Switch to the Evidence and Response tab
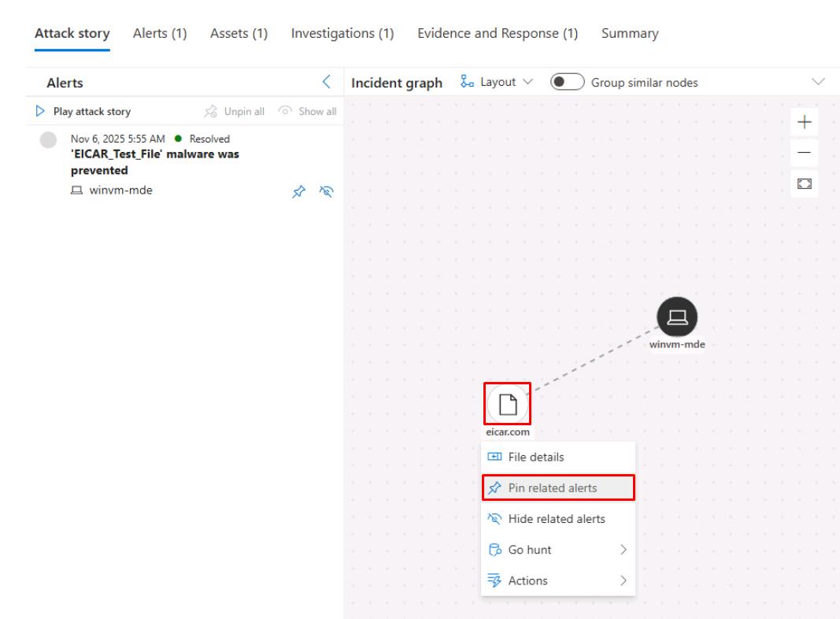This screenshot has height=619, width=840. point(498,34)
